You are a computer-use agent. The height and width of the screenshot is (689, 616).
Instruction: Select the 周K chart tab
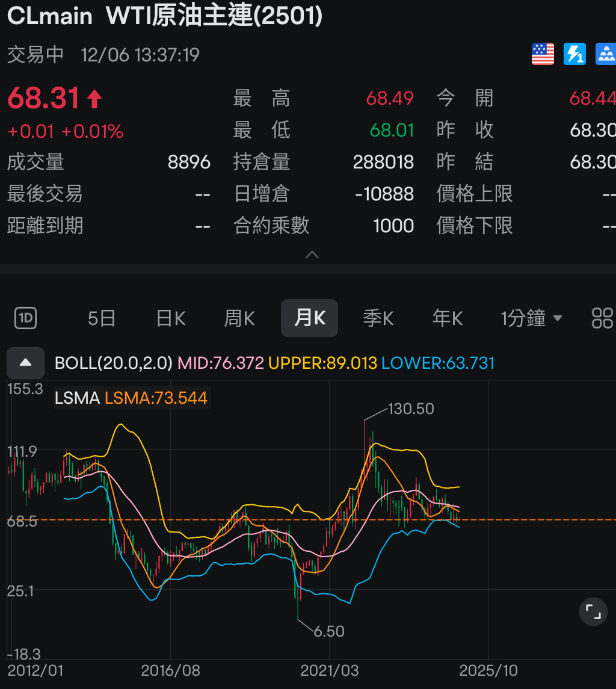[x=239, y=318]
